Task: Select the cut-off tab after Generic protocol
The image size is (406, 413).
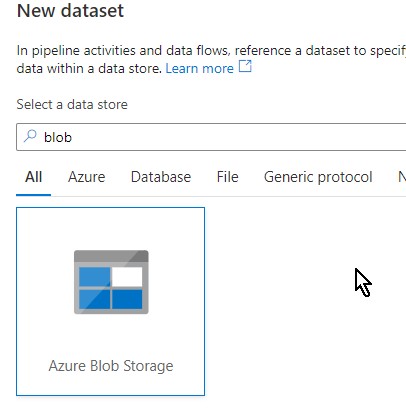Action: pyautogui.click(x=402, y=177)
